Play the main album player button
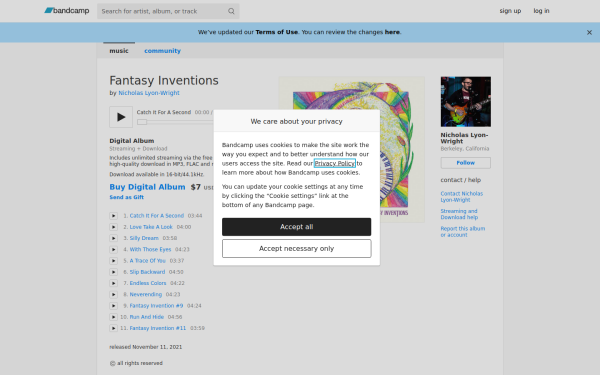This screenshot has width=600, height=375. (121, 117)
